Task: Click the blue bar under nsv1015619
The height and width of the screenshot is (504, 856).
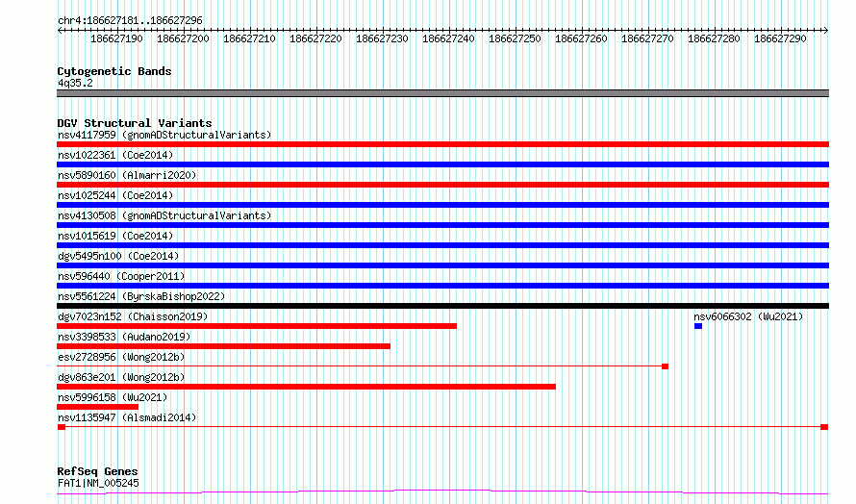Action: tap(442, 245)
